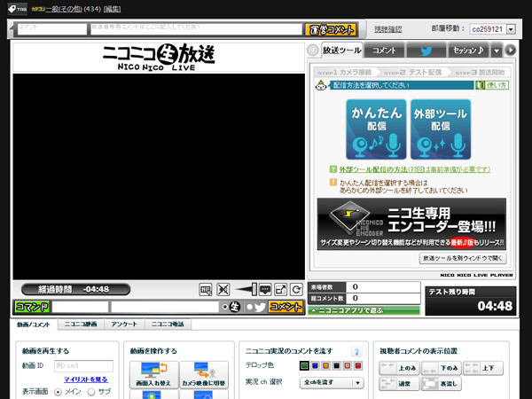This screenshot has height=399, width=532.
Task: Set viewer comments to 上下 position
Action: pos(483,368)
